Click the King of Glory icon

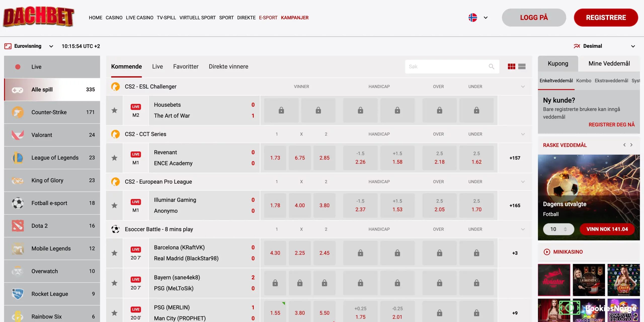tap(18, 180)
